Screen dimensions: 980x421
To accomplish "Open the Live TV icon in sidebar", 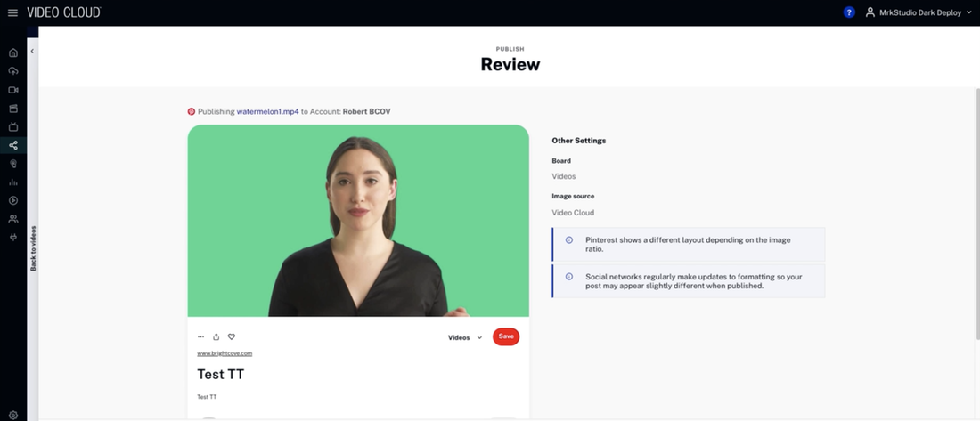I will 13,127.
